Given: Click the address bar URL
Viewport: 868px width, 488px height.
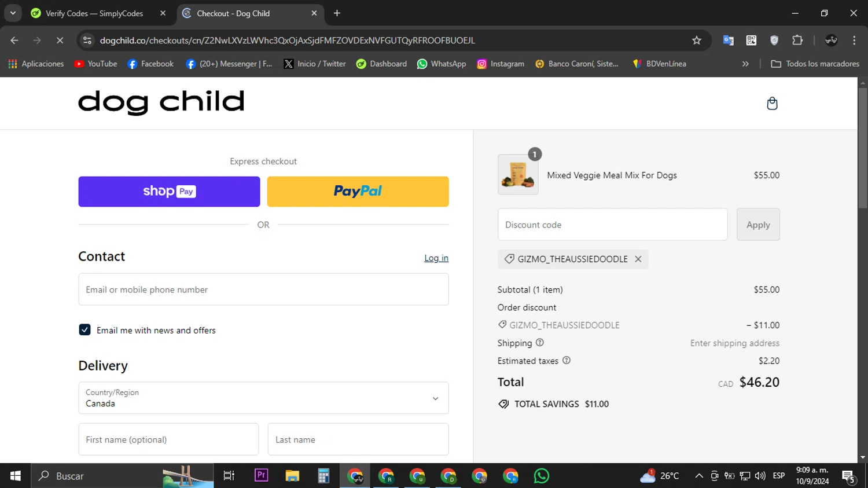Looking at the screenshot, I should tap(288, 40).
